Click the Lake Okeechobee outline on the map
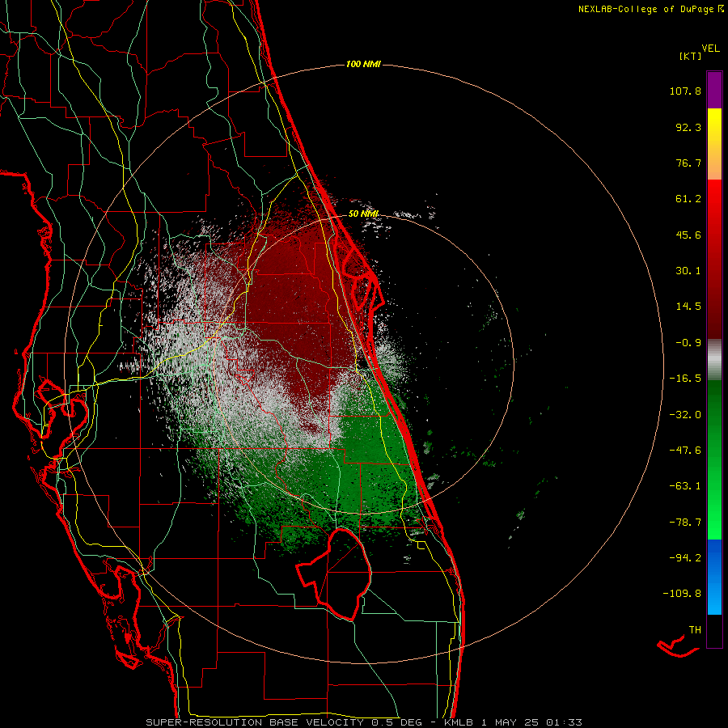The width and height of the screenshot is (728, 728). click(334, 574)
